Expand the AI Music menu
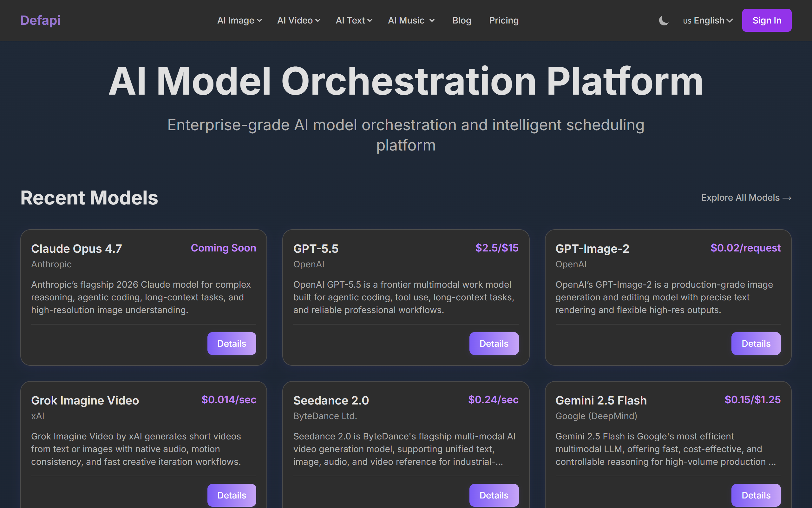This screenshot has height=508, width=812. click(411, 21)
